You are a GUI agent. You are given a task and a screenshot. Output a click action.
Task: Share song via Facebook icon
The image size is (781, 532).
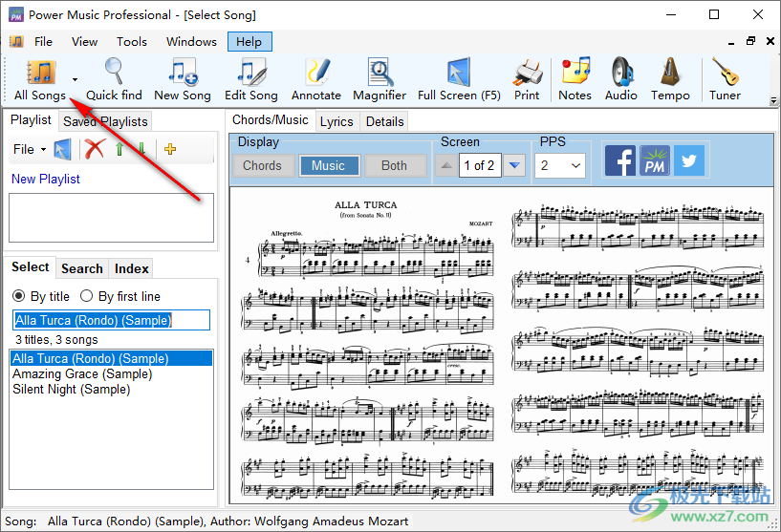pos(620,161)
